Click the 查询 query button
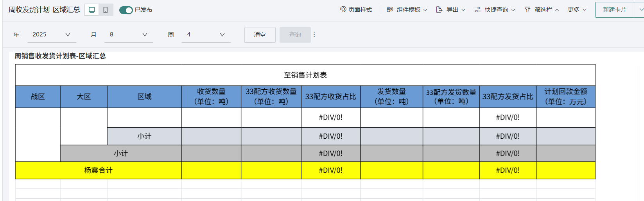Viewport: 644px width, 201px height. 295,35
